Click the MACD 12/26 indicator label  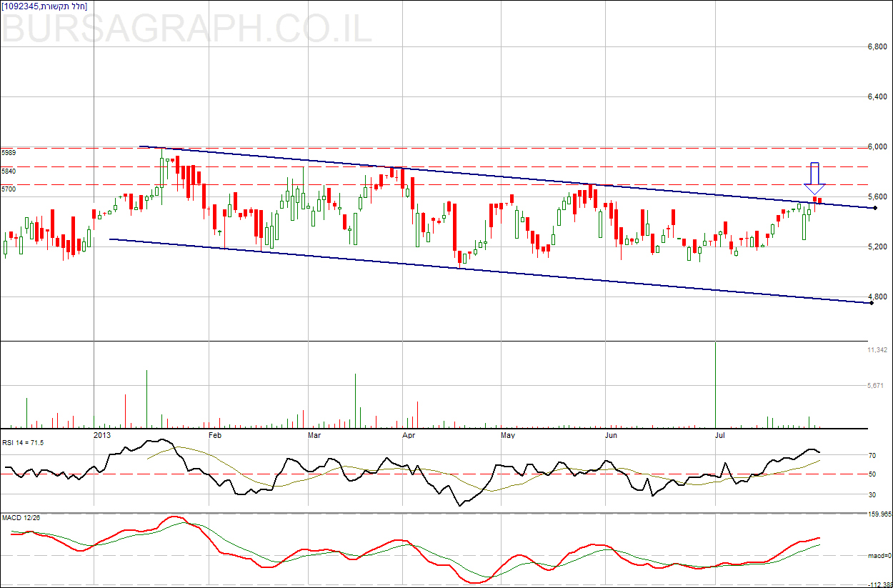coord(21,517)
